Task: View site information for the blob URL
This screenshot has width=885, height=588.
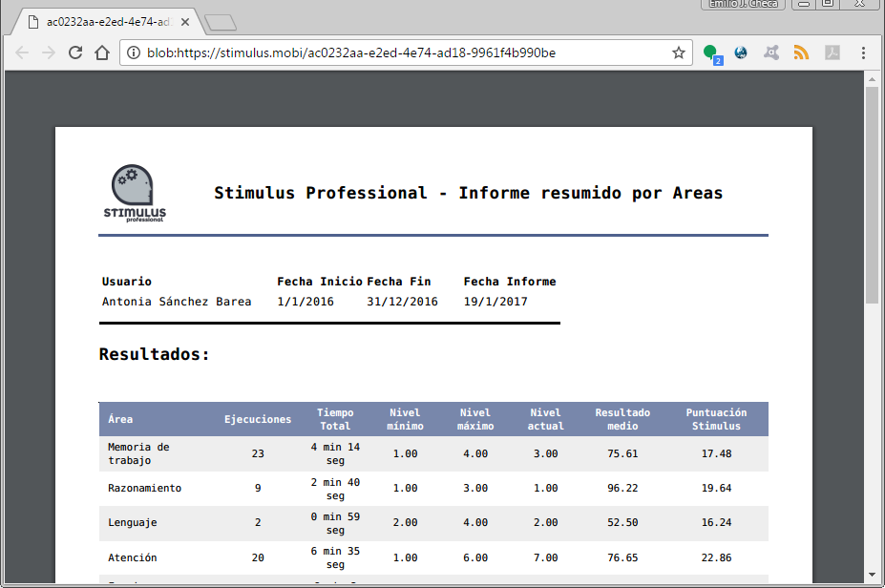Action: 135,52
